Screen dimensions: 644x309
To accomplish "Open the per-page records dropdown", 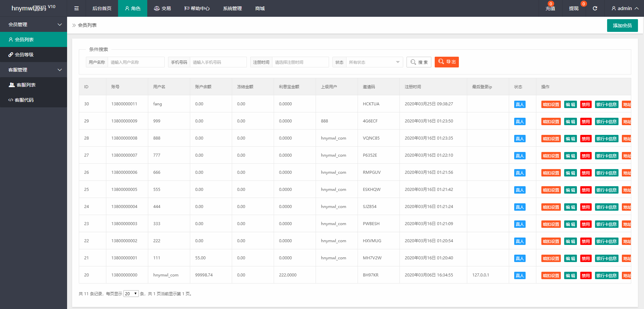I will click(x=131, y=294).
